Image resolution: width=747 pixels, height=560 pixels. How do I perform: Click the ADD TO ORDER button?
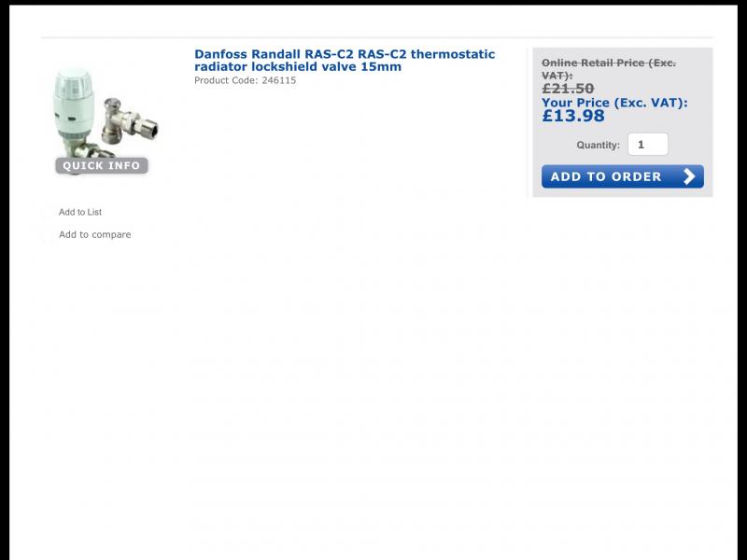click(622, 176)
